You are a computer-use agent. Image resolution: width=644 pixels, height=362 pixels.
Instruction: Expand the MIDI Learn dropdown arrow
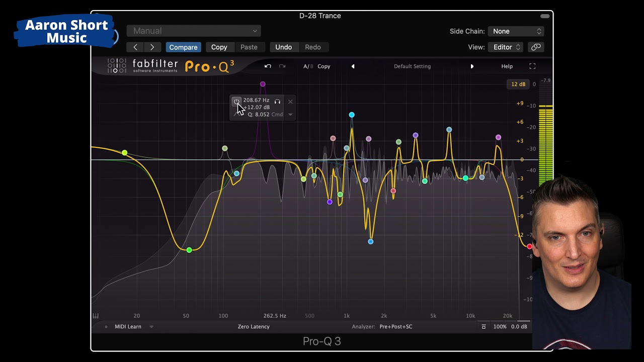tap(151, 327)
